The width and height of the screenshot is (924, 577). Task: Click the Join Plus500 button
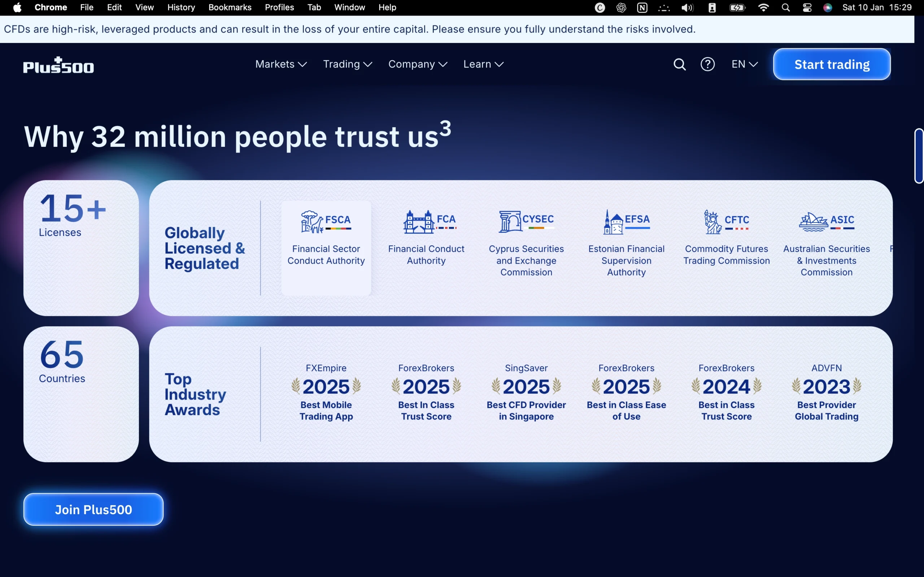[93, 509]
